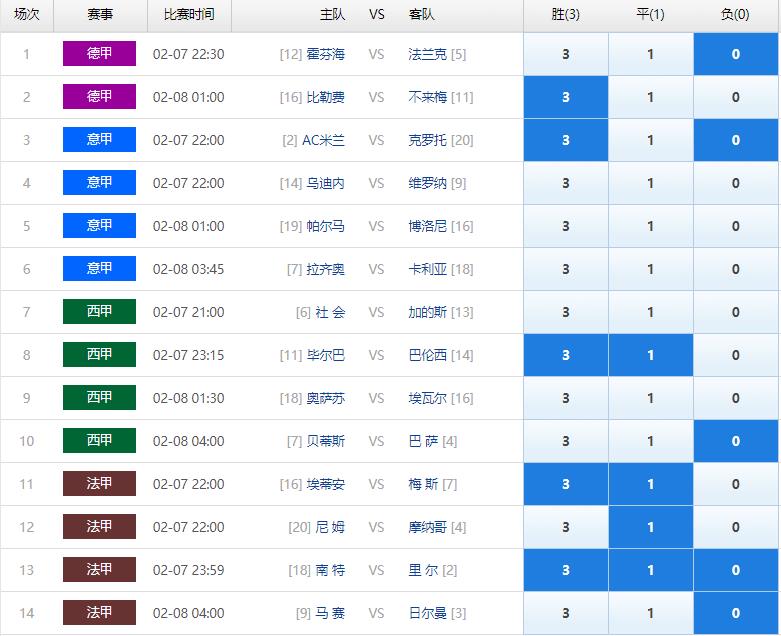The height and width of the screenshot is (636, 781).
Task: Select loss (0) for match 2 比勒费 vs 不来梅
Action: (x=736, y=97)
